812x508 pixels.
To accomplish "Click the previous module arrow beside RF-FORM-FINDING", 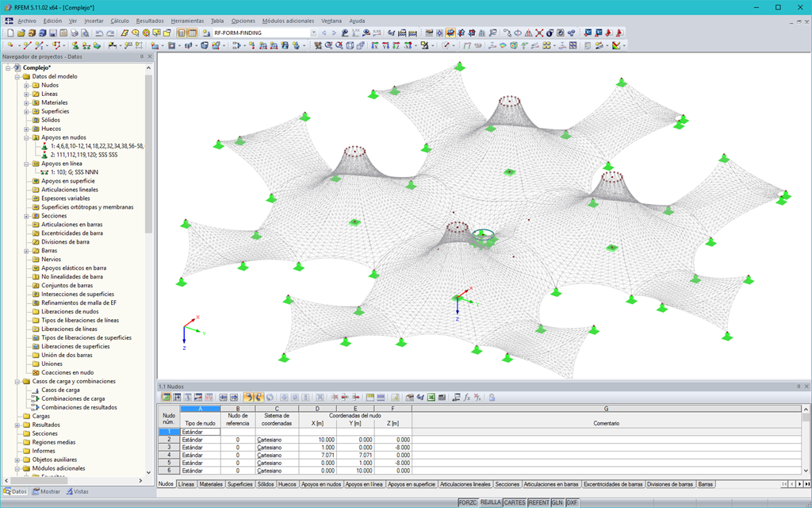I will click(324, 33).
